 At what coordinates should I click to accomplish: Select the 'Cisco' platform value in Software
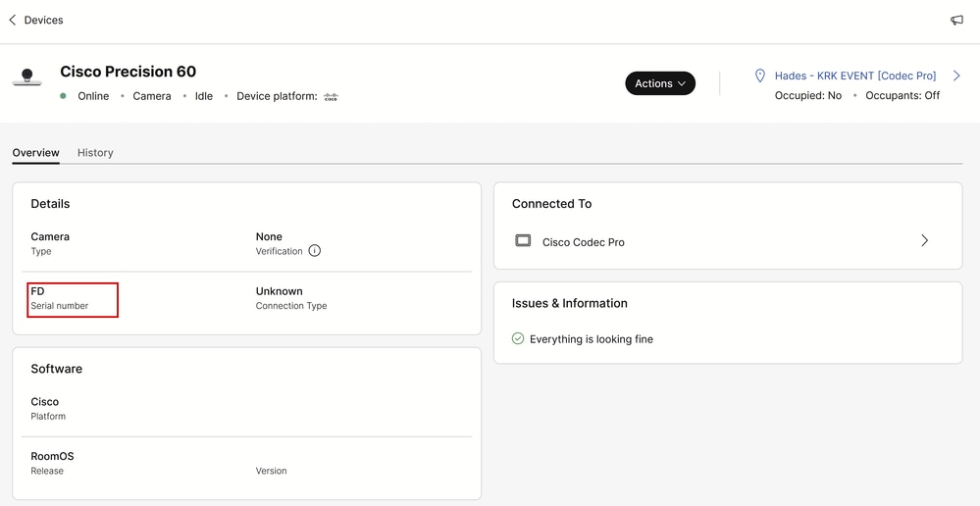point(44,402)
